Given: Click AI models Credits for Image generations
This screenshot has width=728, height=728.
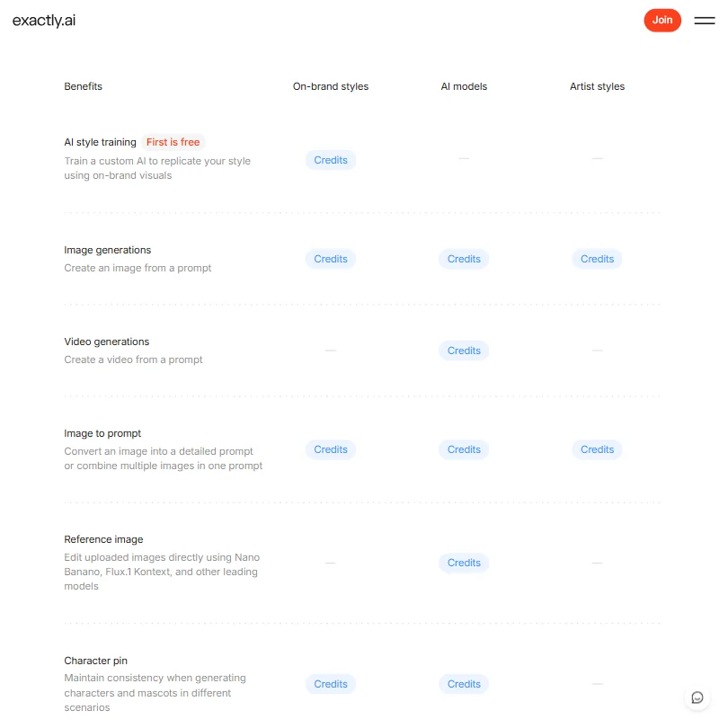Looking at the screenshot, I should (x=464, y=259).
